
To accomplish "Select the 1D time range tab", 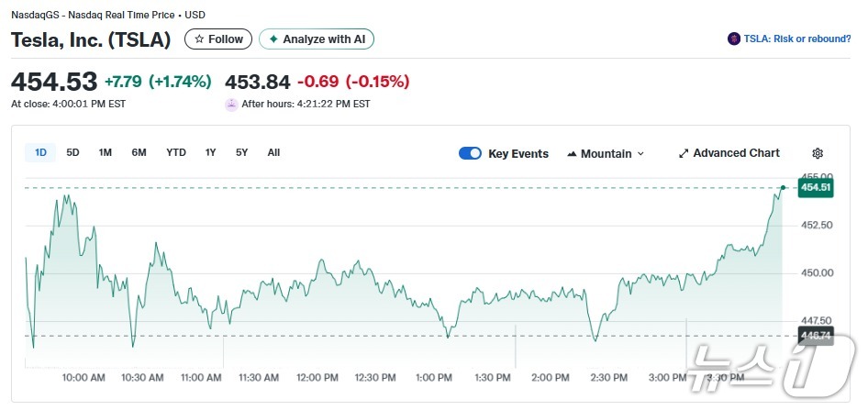I will click(x=40, y=152).
